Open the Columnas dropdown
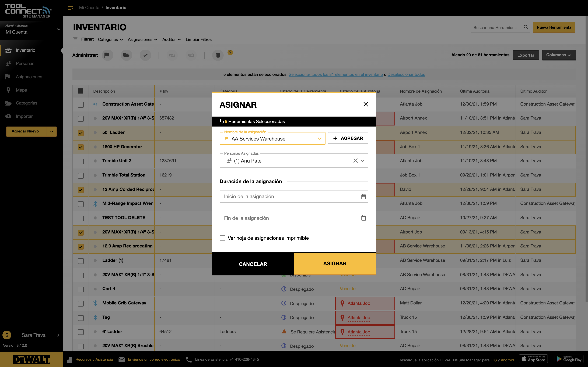The height and width of the screenshot is (367, 588). [559, 55]
